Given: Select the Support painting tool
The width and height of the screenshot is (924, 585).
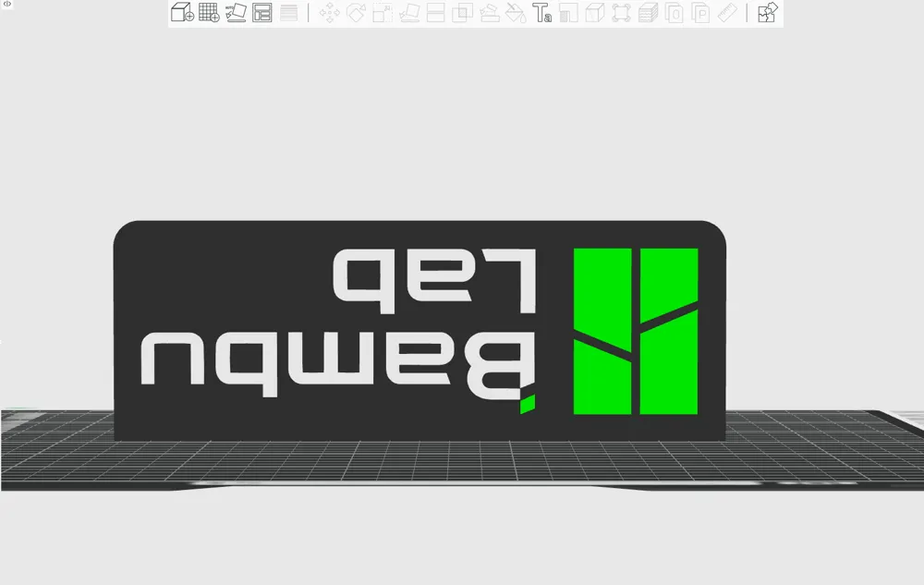Looking at the screenshot, I should pyautogui.click(x=491, y=13).
